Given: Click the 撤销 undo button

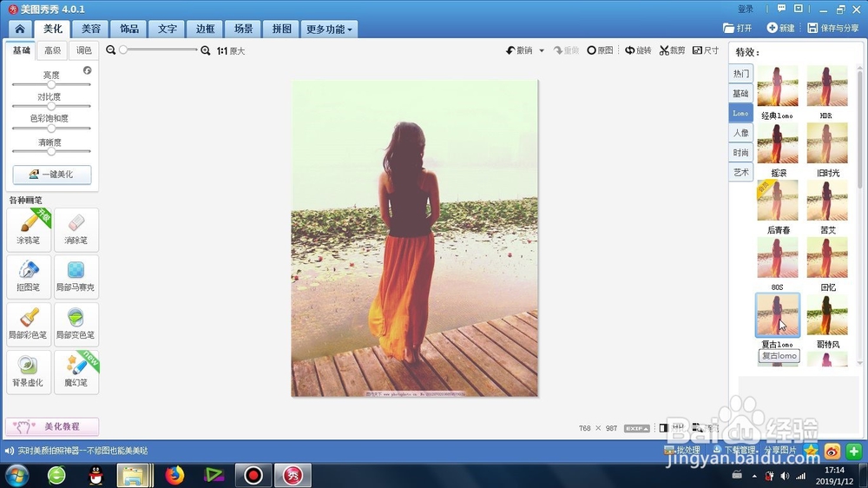Looking at the screenshot, I should point(519,50).
